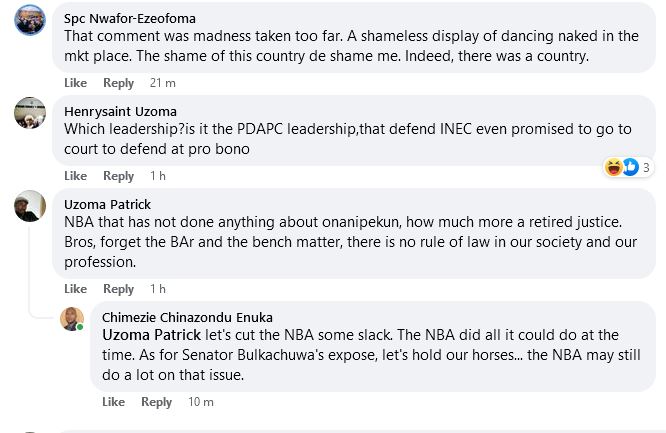Open Henrysaint Uzoma's name link

(121, 111)
